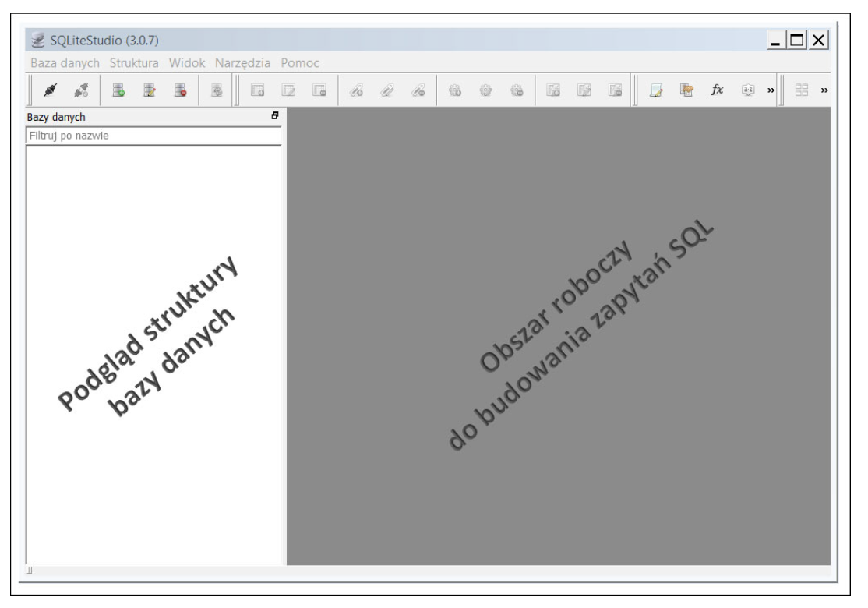Click the DDL history icon

coord(687,90)
